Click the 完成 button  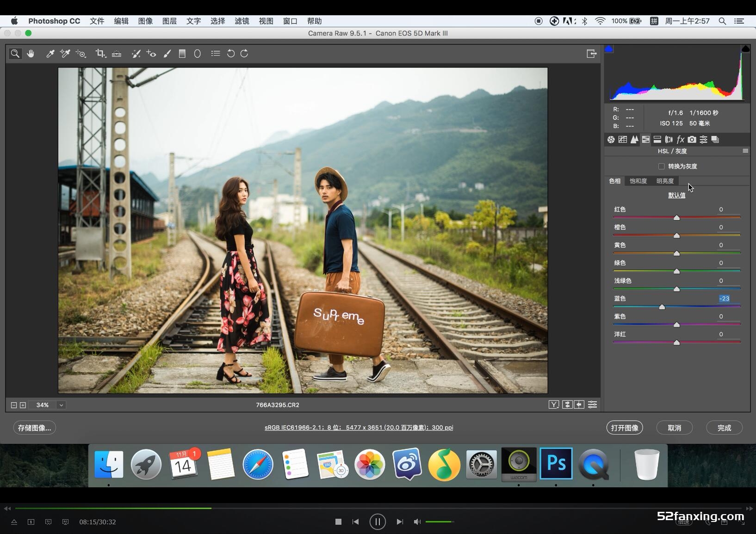pos(725,428)
